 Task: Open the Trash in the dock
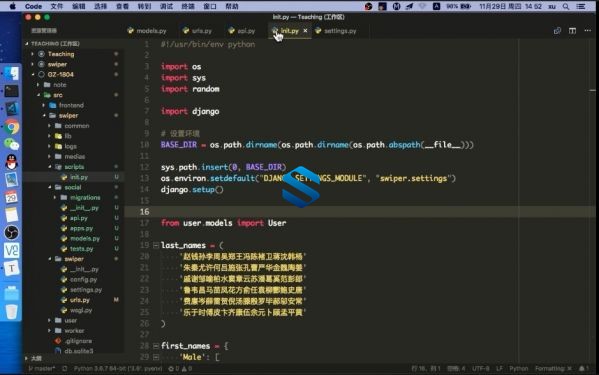pyautogui.click(x=11, y=312)
